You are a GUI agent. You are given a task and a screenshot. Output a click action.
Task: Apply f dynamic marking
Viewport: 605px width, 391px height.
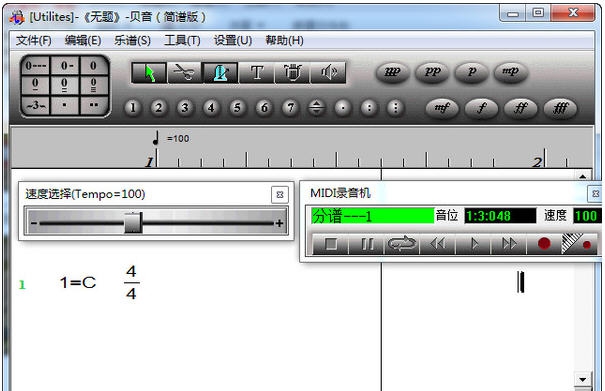(482, 108)
